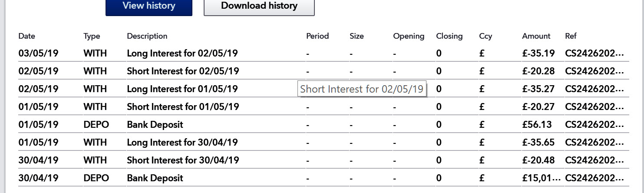Click the reference in the 03/05/19 row
Screen dimensions: 644x193
594,53
